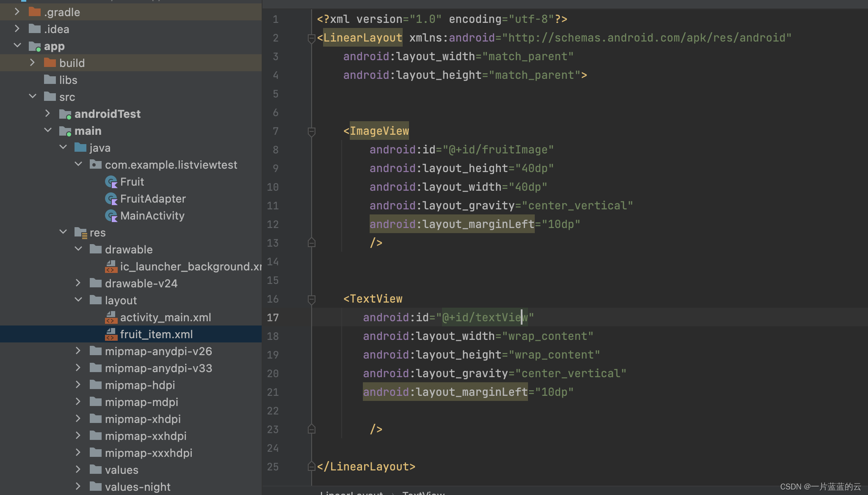The image size is (868, 495).
Task: Collapse the layout folder
Action: (78, 300)
